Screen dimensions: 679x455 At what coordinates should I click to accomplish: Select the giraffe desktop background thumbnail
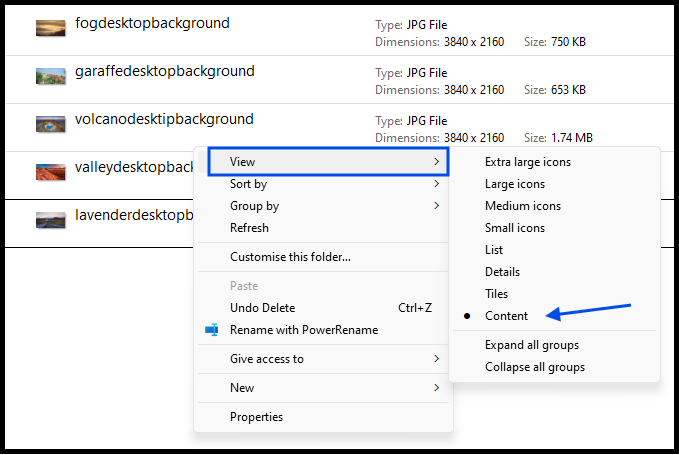pyautogui.click(x=51, y=77)
